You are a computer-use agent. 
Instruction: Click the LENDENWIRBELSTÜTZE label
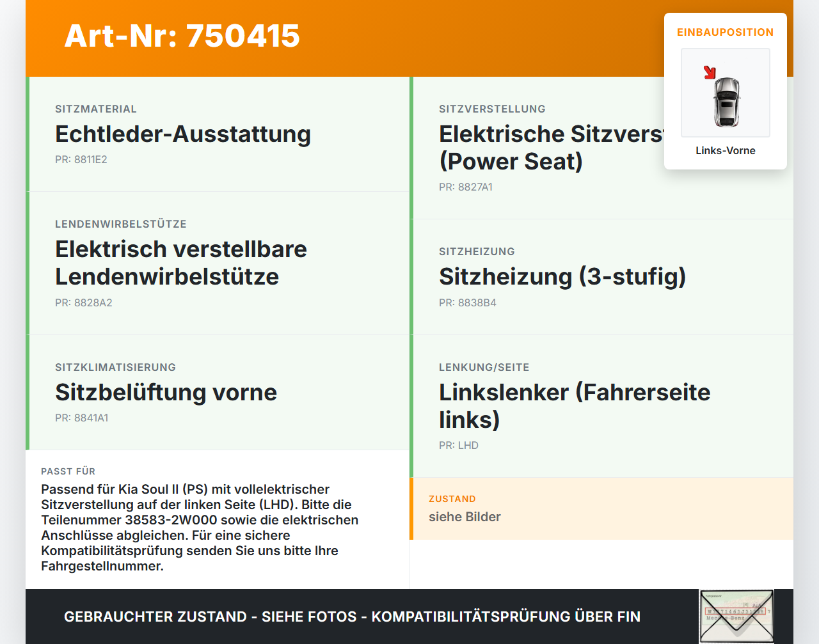121,224
